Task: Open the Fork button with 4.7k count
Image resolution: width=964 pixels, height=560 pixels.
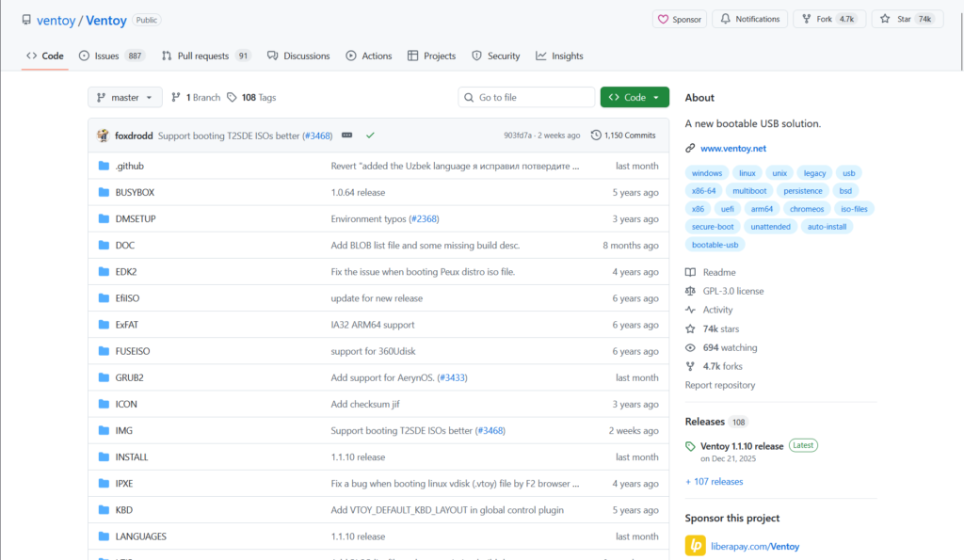Action: click(x=830, y=19)
